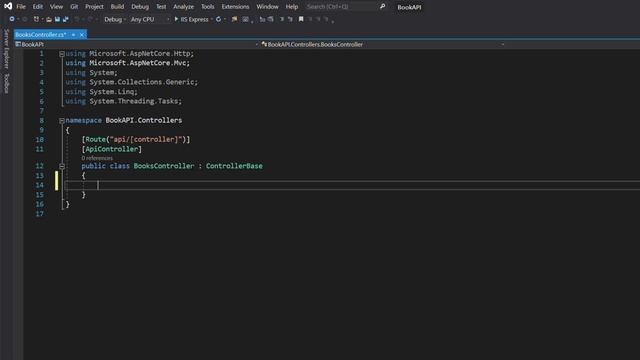Click the search magnifier icon
640x360 pixels.
(x=382, y=7)
